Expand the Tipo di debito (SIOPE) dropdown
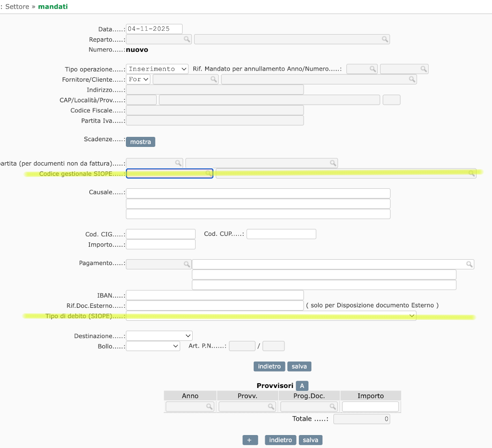The height and width of the screenshot is (448, 492). [x=271, y=315]
